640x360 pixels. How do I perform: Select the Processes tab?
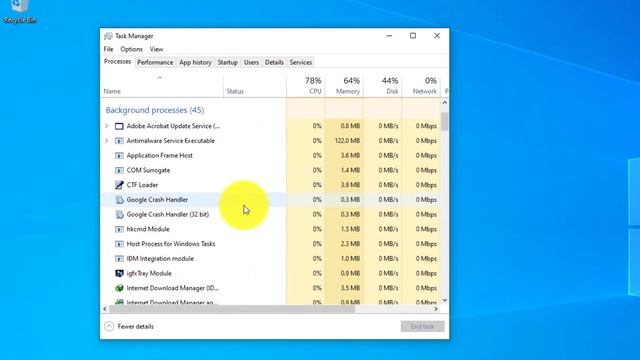click(118, 62)
